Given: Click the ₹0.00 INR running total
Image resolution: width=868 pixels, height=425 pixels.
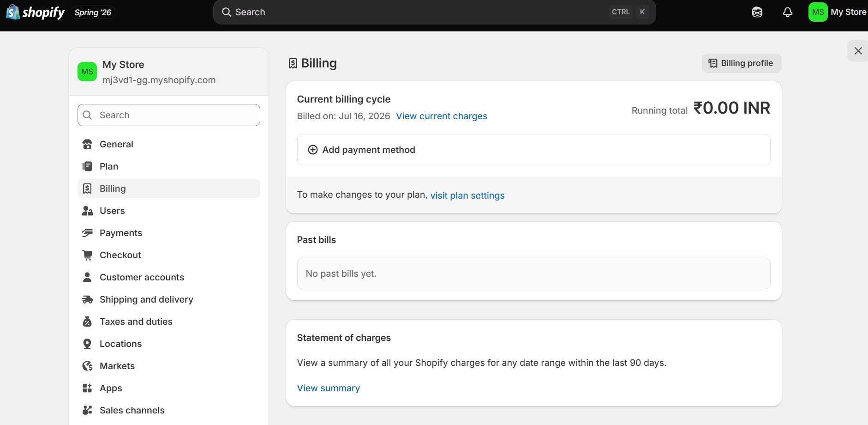Looking at the screenshot, I should click(x=732, y=108).
